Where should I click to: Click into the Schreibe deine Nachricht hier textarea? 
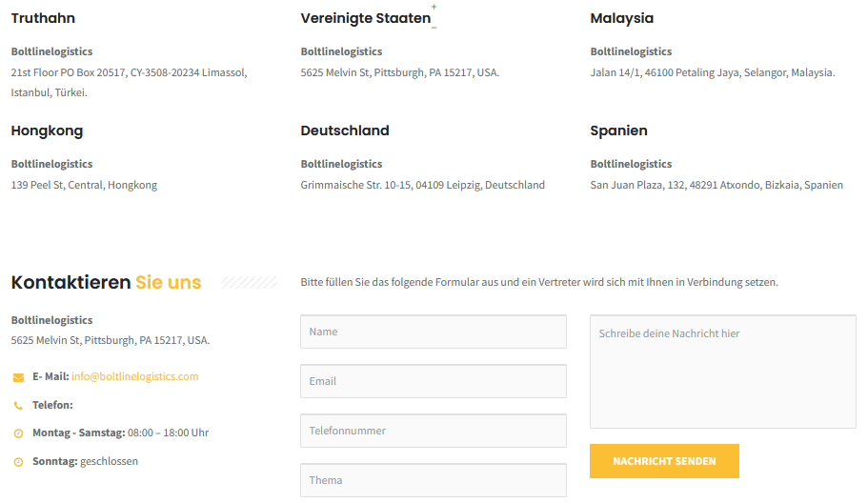click(723, 372)
